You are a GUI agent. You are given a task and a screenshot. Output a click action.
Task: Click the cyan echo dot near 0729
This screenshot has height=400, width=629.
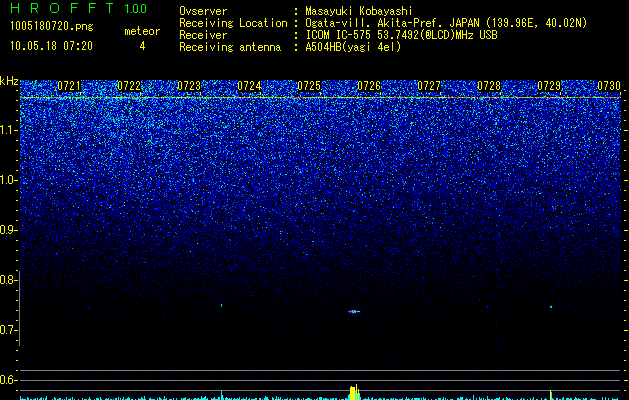[551, 307]
